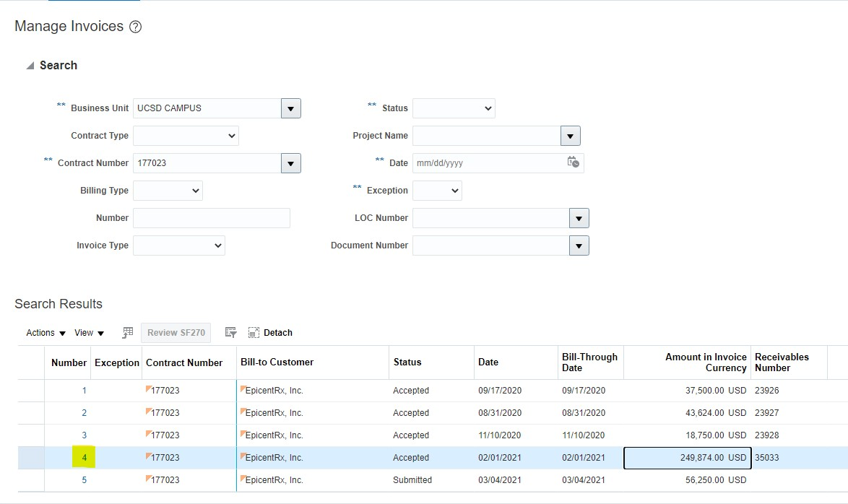Click contract flag icon in invoice 1 row

coord(149,389)
